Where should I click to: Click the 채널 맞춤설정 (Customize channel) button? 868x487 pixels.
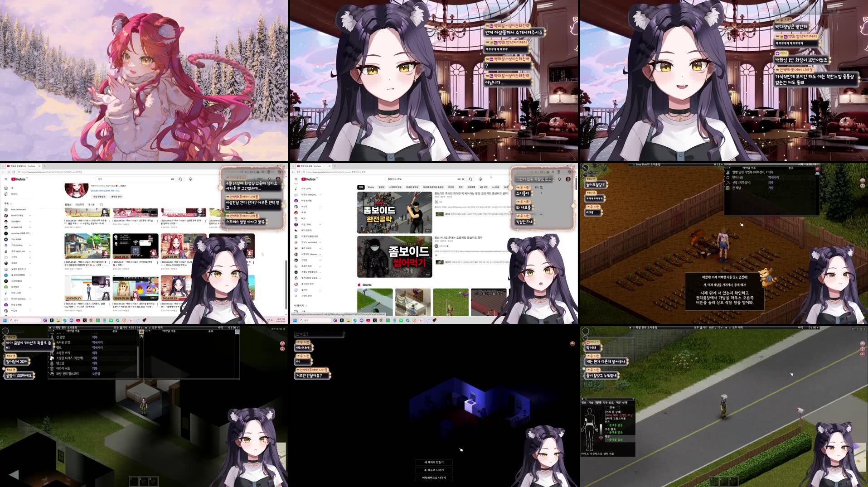99,197
